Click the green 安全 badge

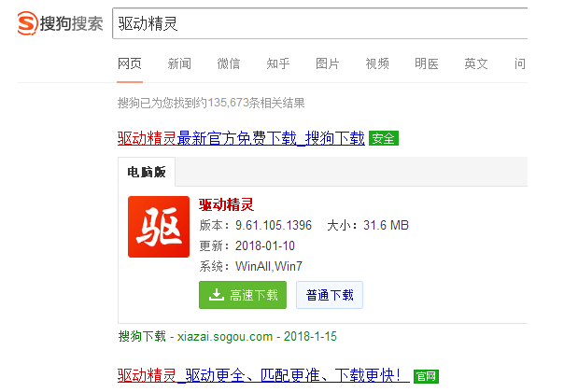pos(383,138)
